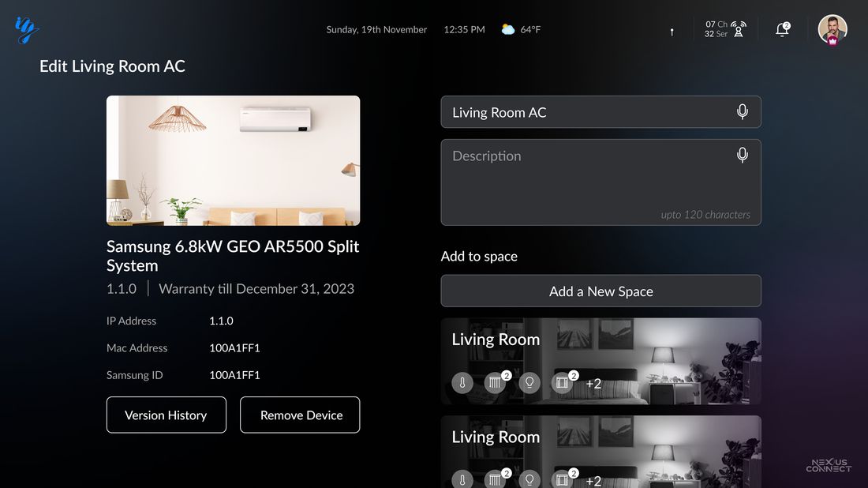
Task: Choose the upper Living Room space card
Action: pos(600,361)
